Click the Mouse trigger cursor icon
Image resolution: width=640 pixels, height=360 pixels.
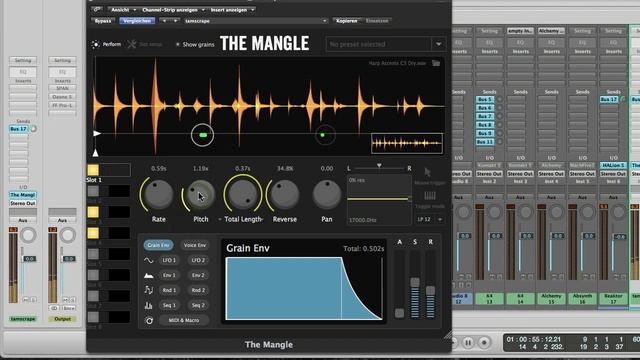click(428, 173)
